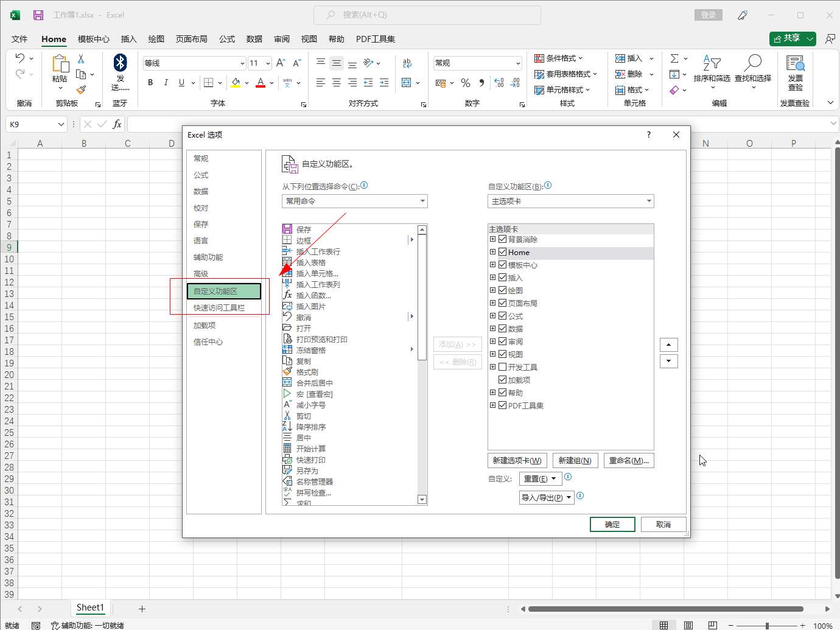Select 常规 in options sidebar
Screen dimensions: 840x630
[224, 158]
